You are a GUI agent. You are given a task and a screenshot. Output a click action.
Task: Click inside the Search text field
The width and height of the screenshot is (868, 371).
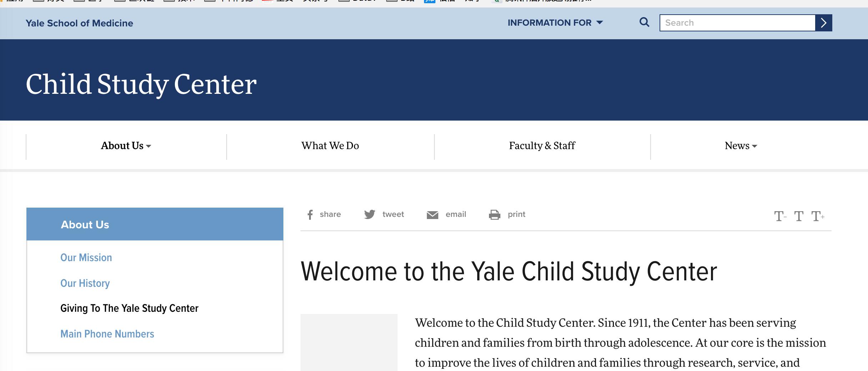[737, 23]
